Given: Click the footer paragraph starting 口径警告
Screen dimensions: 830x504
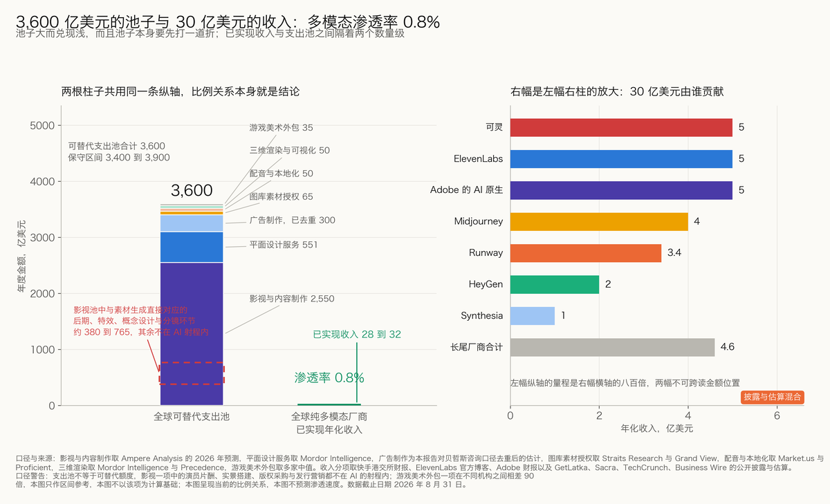Looking at the screenshot, I should click(275, 480).
